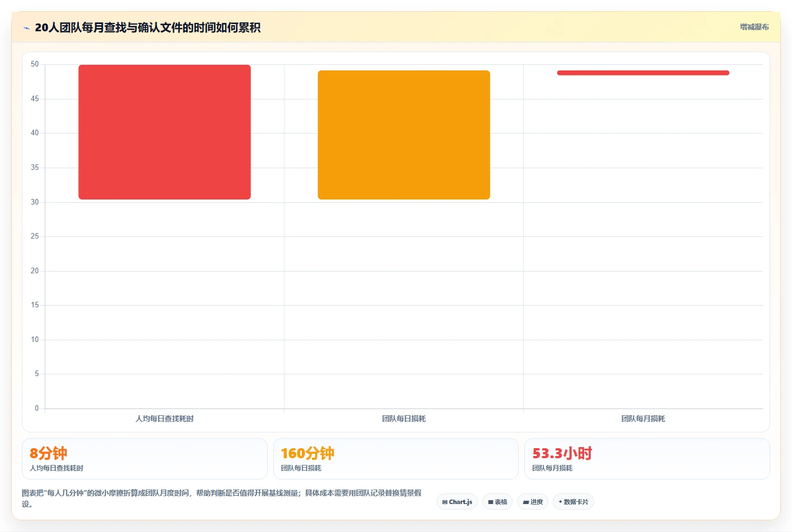The height and width of the screenshot is (532, 792).
Task: Click the 增减瀑布 label in the header
Action: [x=755, y=27]
